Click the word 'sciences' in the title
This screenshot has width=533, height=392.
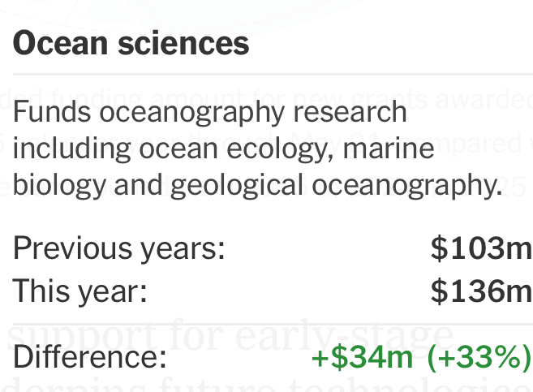click(x=183, y=44)
